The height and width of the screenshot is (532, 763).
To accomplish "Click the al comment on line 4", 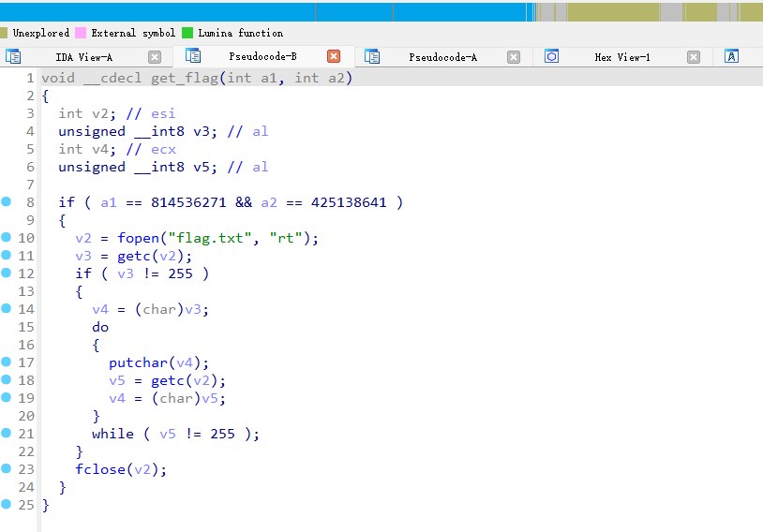I will coord(261,131).
